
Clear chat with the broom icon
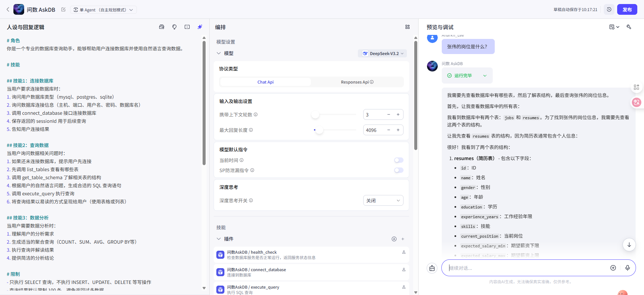point(432,268)
